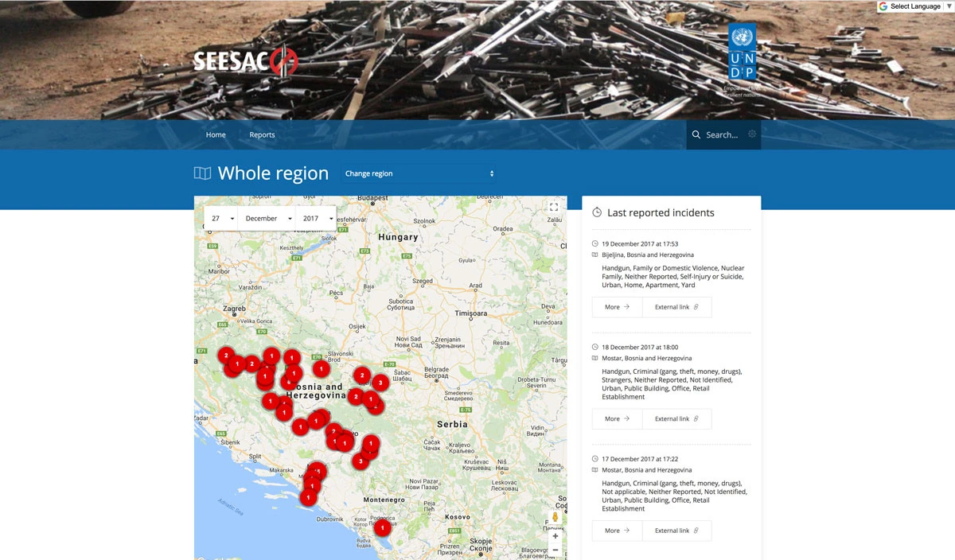The image size is (955, 560).
Task: Select the Search magnifier icon
Action: 696,134
